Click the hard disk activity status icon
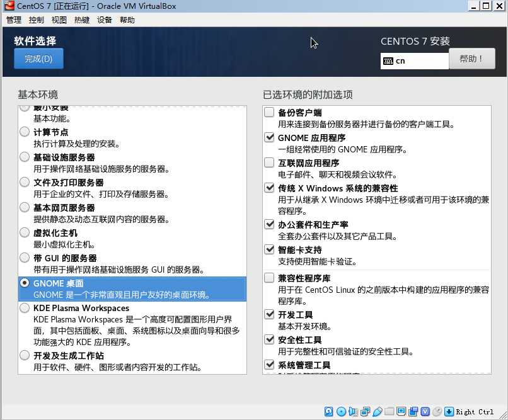The image size is (508, 420). click(x=328, y=411)
